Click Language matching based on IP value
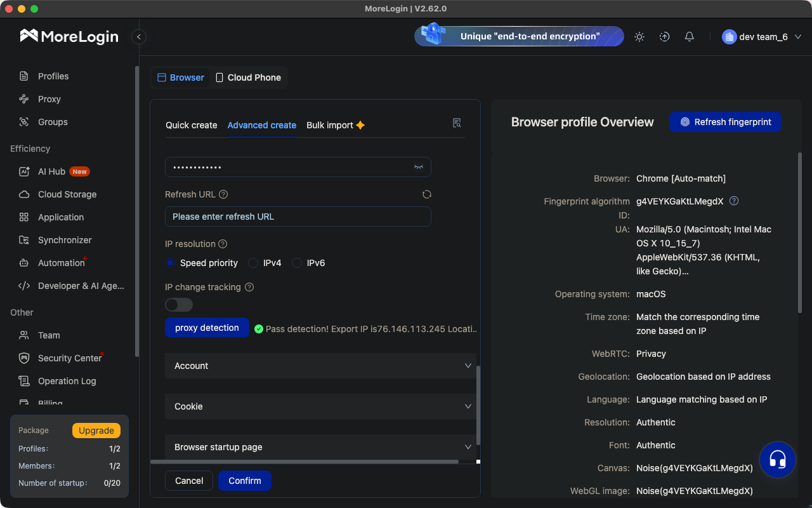Screen dimensions: 812x508 [x=702, y=399]
